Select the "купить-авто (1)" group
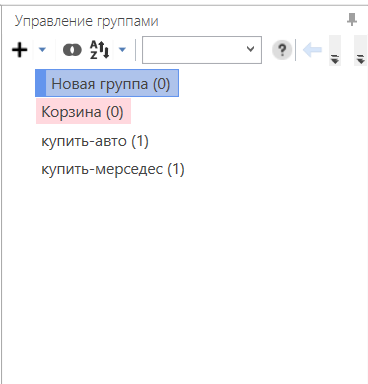 [95, 141]
